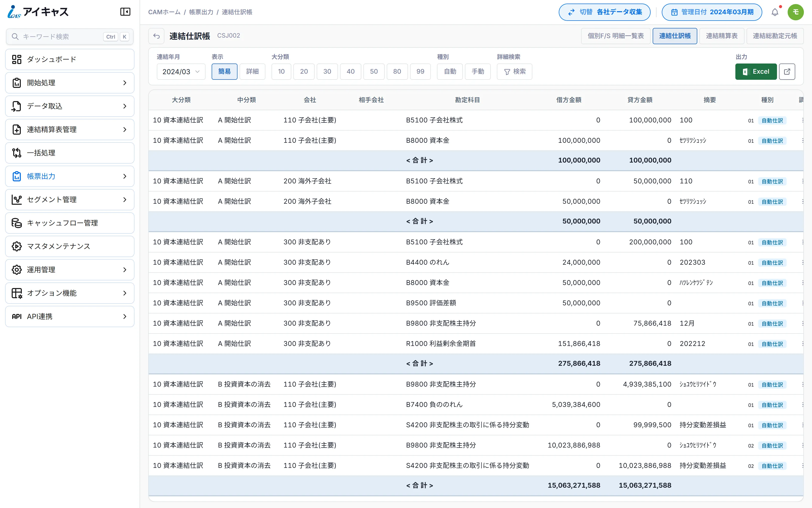Click the 検索 filter button
Viewport: 812px width, 508px height.
click(514, 72)
